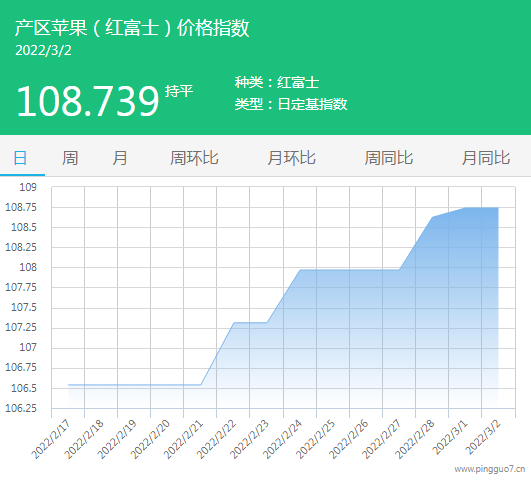Click the 109 y-axis label

coord(28,187)
